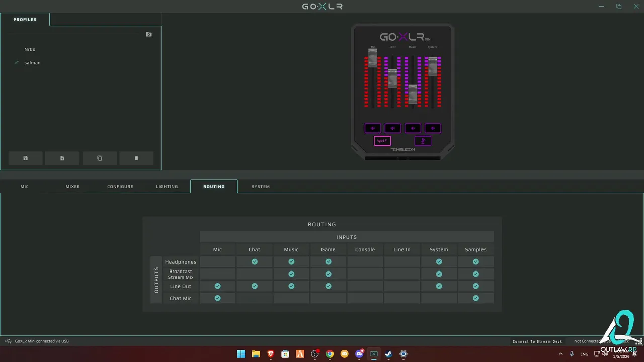Enable Console to Headphones routing
644x362 pixels.
tap(365, 262)
